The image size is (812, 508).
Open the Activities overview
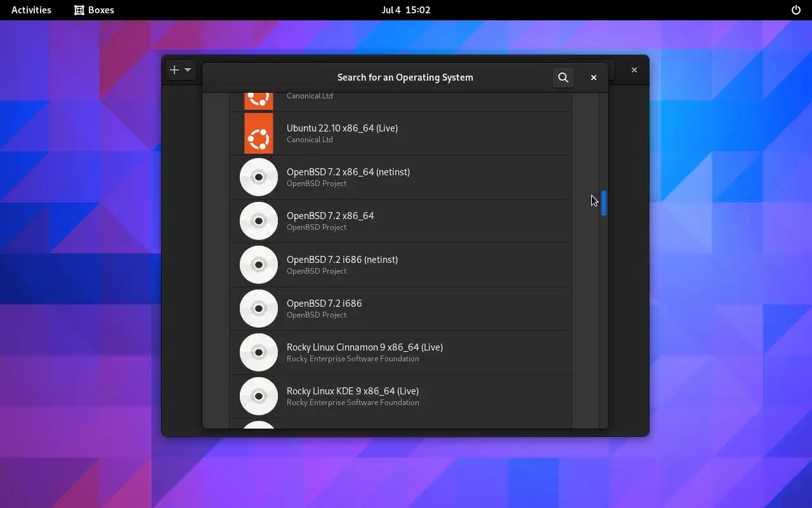[x=31, y=10]
